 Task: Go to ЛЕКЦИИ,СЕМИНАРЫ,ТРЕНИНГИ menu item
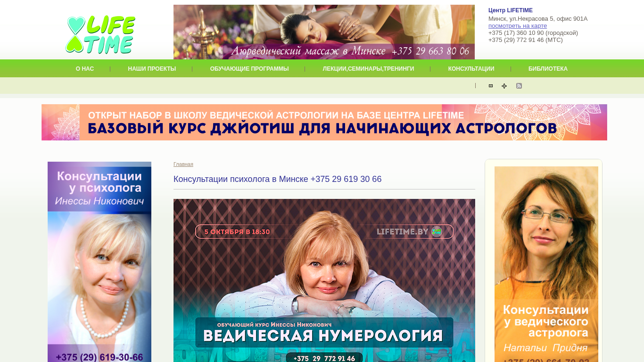point(368,69)
